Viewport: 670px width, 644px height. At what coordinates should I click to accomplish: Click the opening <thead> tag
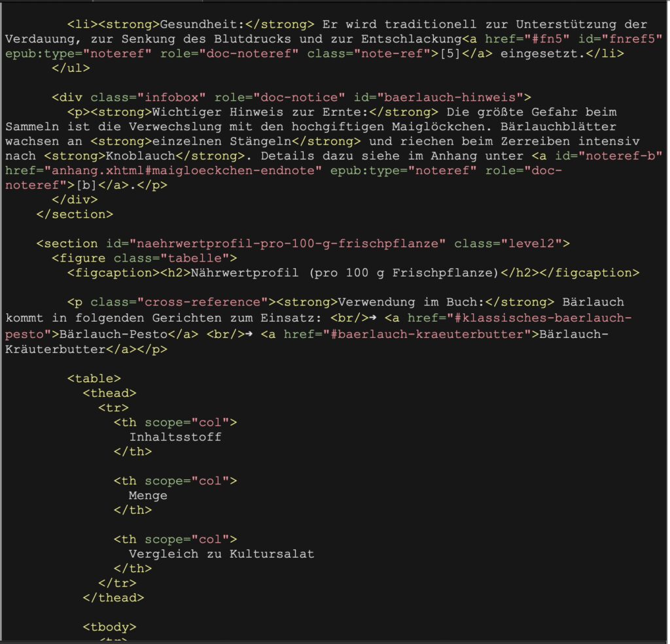coord(109,393)
